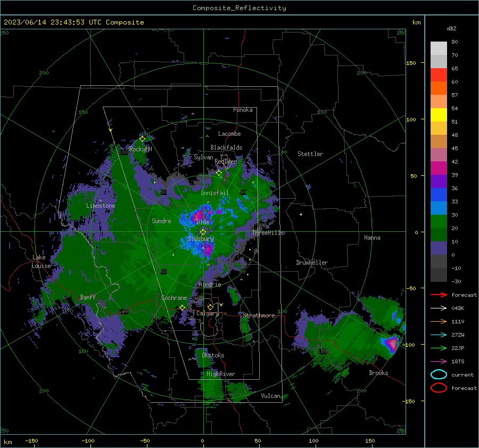The width and height of the screenshot is (479, 448).
Task: Click the Blackfalds city label
Action: [226, 148]
